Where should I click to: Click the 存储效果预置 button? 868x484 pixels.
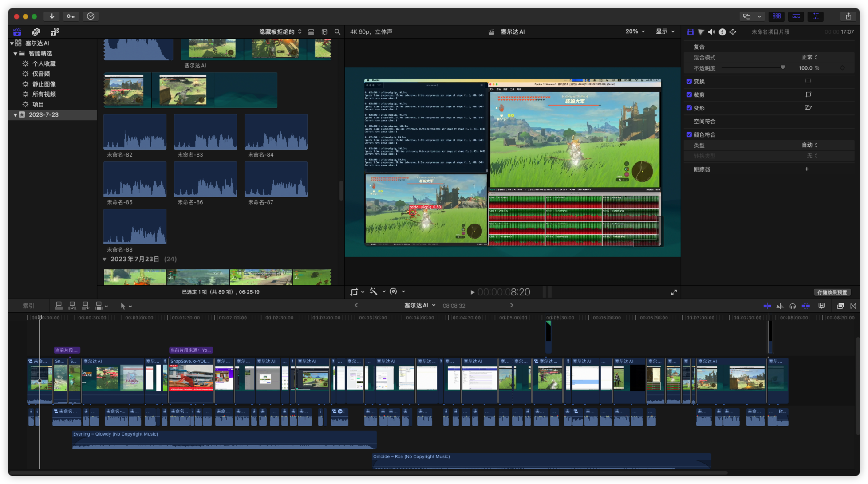(832, 292)
